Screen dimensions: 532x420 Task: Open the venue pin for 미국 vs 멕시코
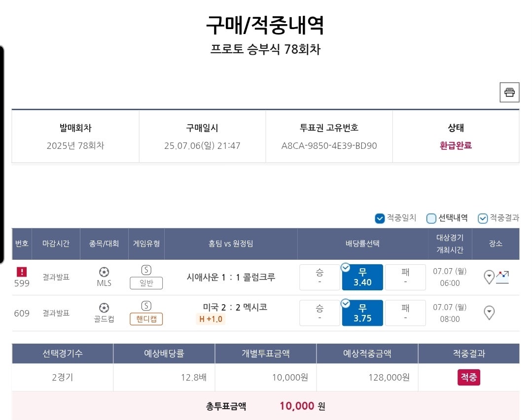489,313
